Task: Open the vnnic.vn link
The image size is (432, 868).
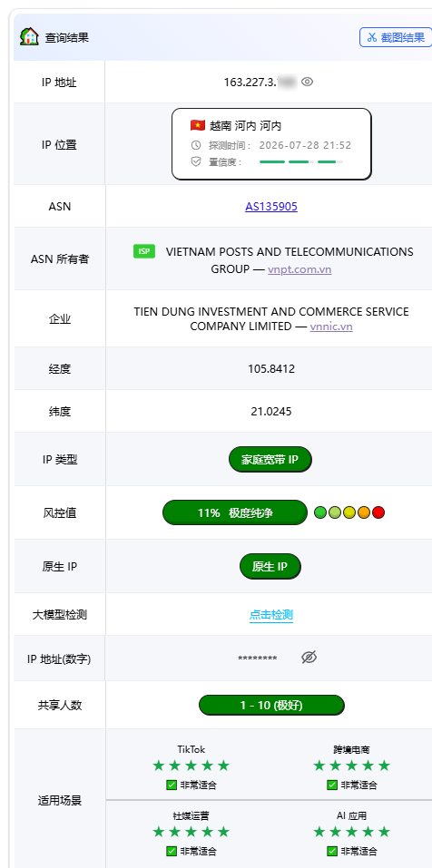Action: (331, 326)
